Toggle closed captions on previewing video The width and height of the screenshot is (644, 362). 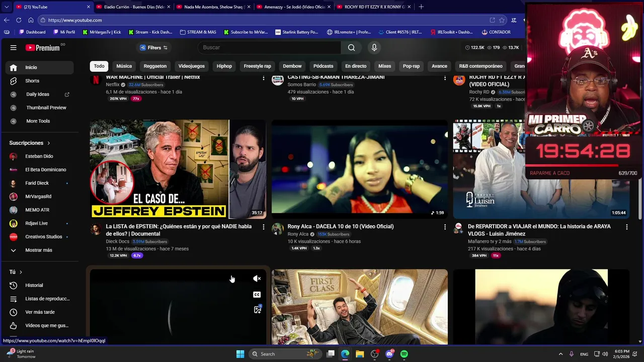pyautogui.click(x=257, y=295)
